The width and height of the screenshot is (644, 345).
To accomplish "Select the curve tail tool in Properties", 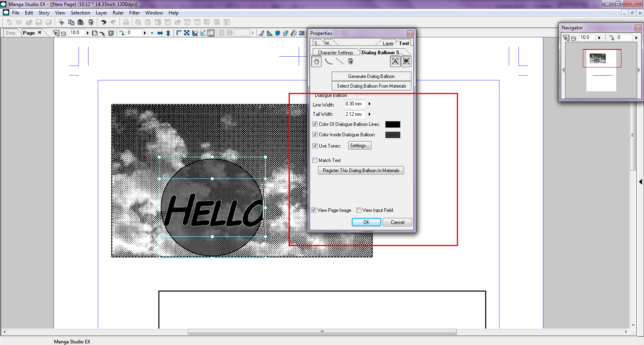I will pos(329,61).
